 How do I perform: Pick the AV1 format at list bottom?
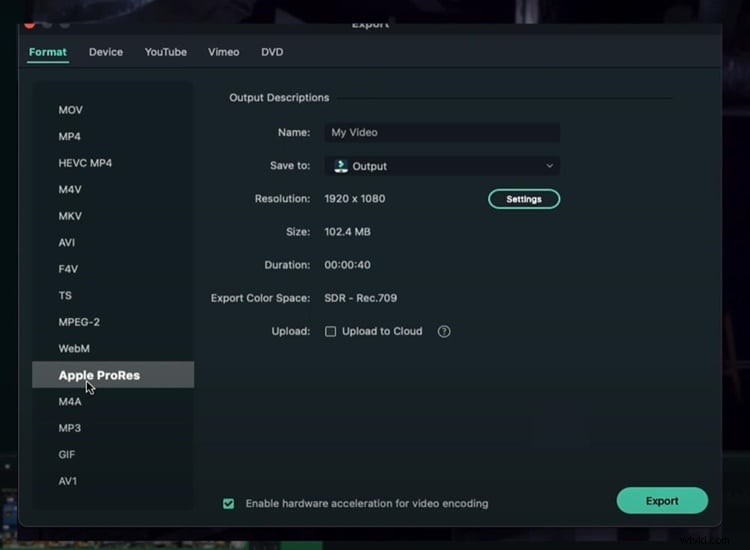[x=68, y=481]
